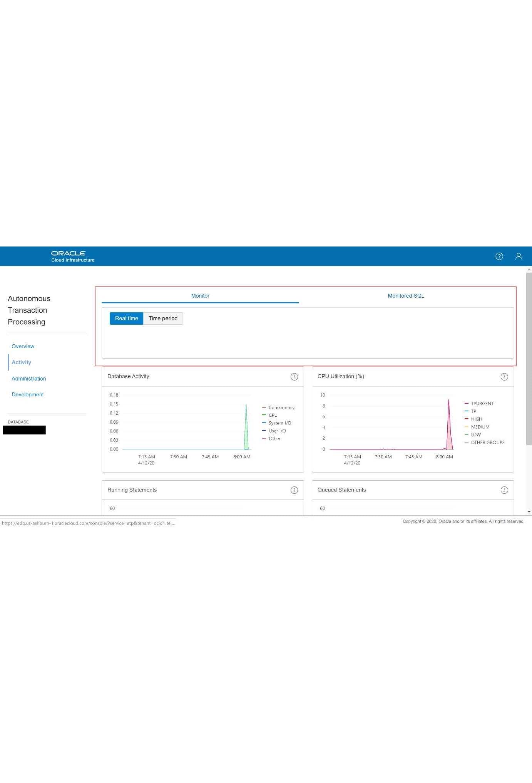Image resolution: width=532 pixels, height=783 pixels.
Task: Navigate to the Development section
Action: tap(28, 394)
